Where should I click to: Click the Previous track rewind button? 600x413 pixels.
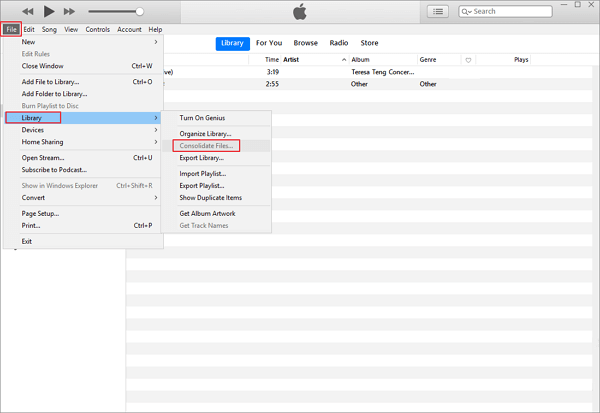tap(28, 11)
